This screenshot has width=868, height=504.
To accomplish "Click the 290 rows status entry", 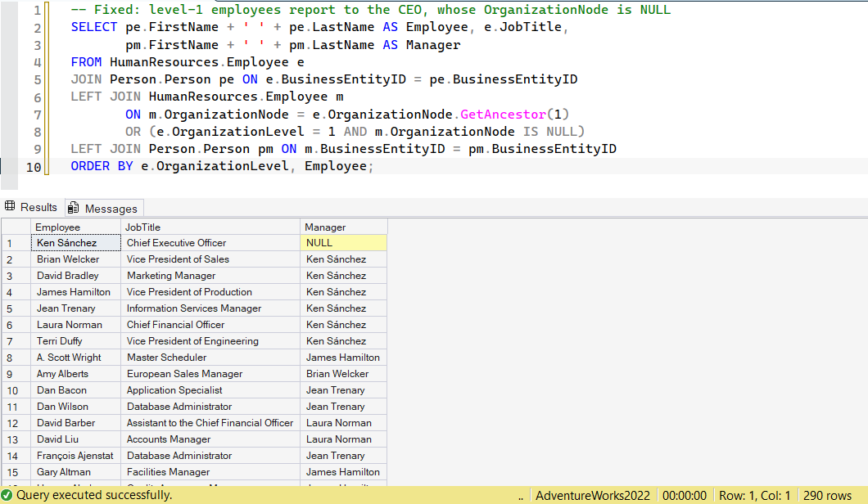I will pyautogui.click(x=827, y=495).
